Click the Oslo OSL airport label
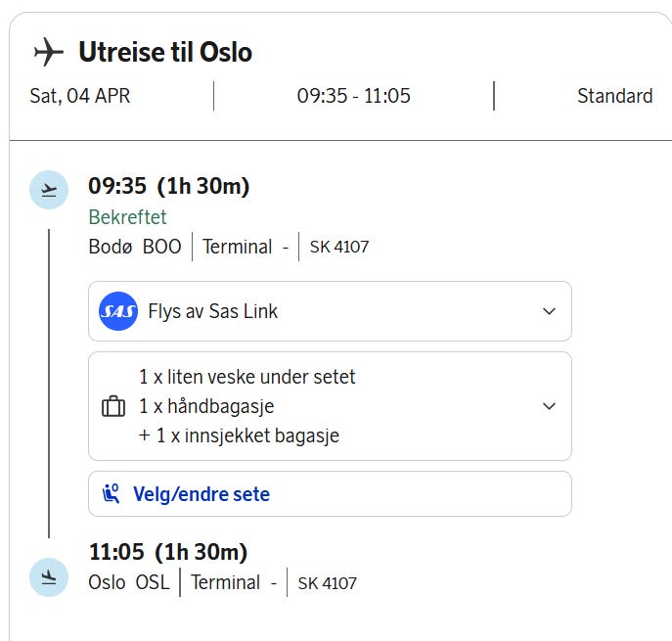The image size is (672, 641). point(129,582)
